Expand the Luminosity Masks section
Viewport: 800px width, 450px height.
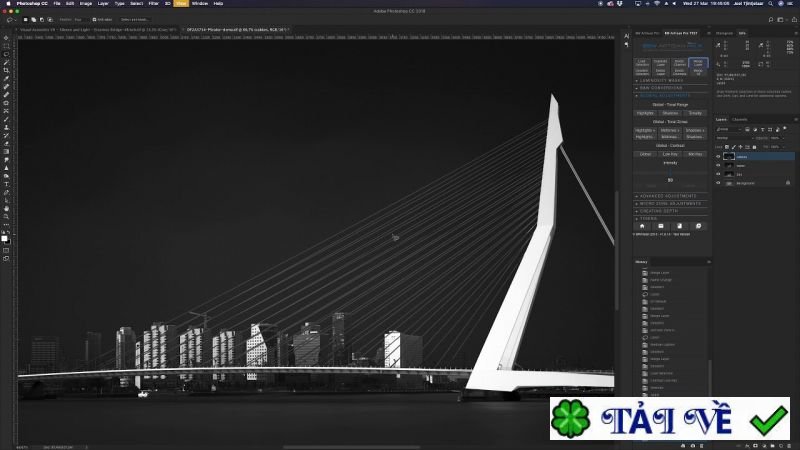[x=670, y=81]
